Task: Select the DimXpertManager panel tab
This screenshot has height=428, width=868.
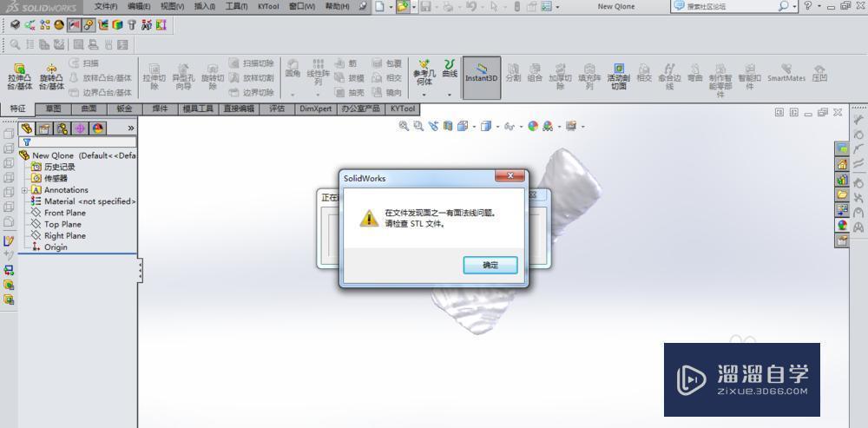Action: point(80,128)
